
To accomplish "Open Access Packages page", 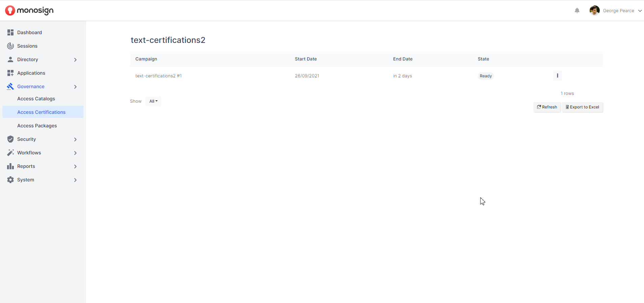I will [x=37, y=126].
